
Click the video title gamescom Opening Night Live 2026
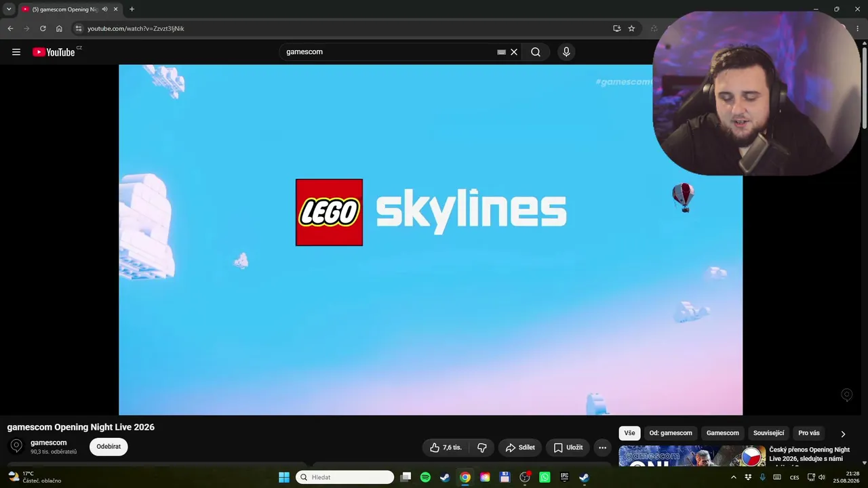point(81,427)
